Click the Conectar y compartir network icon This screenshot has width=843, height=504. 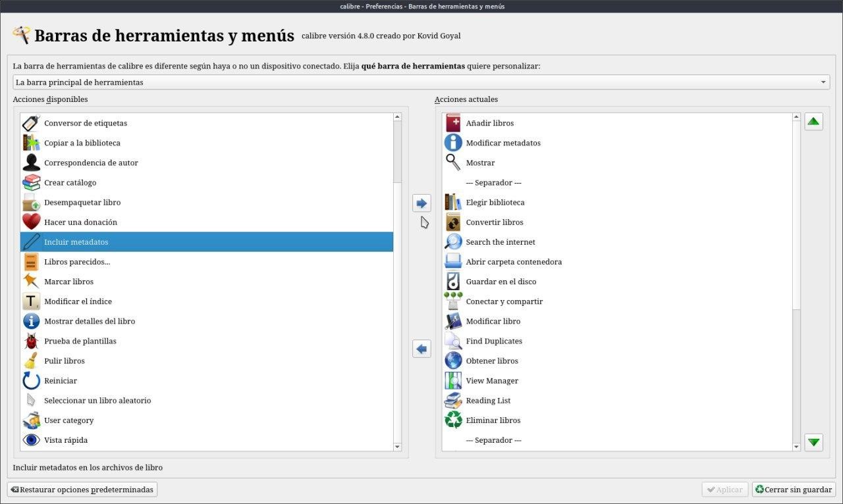(x=453, y=301)
